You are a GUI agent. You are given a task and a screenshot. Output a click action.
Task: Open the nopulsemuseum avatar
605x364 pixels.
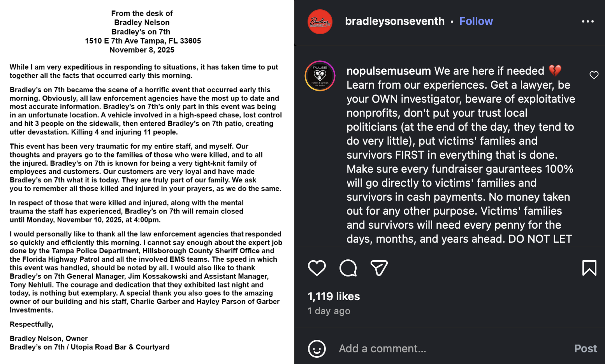pos(320,76)
